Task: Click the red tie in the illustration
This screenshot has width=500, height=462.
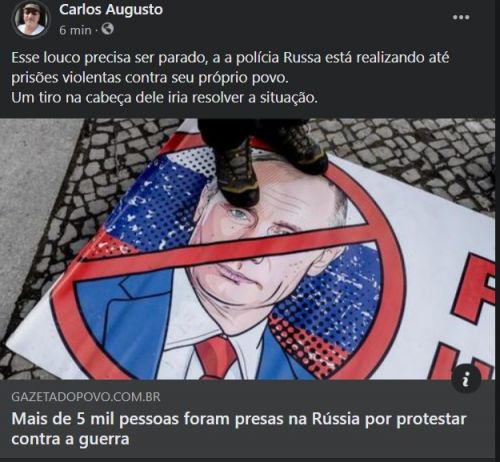Action: (216, 358)
